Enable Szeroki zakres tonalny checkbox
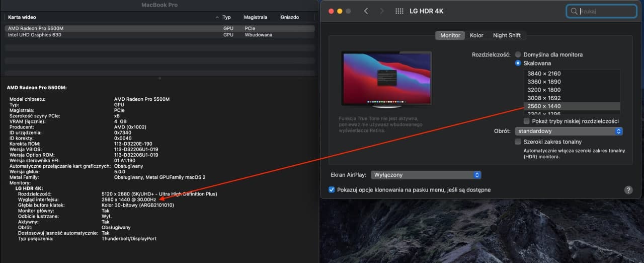The width and height of the screenshot is (644, 263). coord(518,142)
